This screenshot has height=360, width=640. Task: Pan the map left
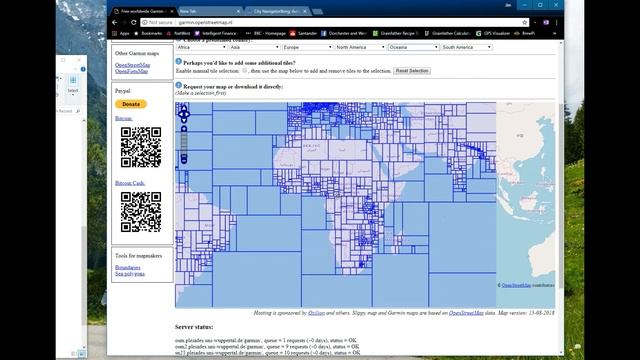pyautogui.click(x=180, y=115)
